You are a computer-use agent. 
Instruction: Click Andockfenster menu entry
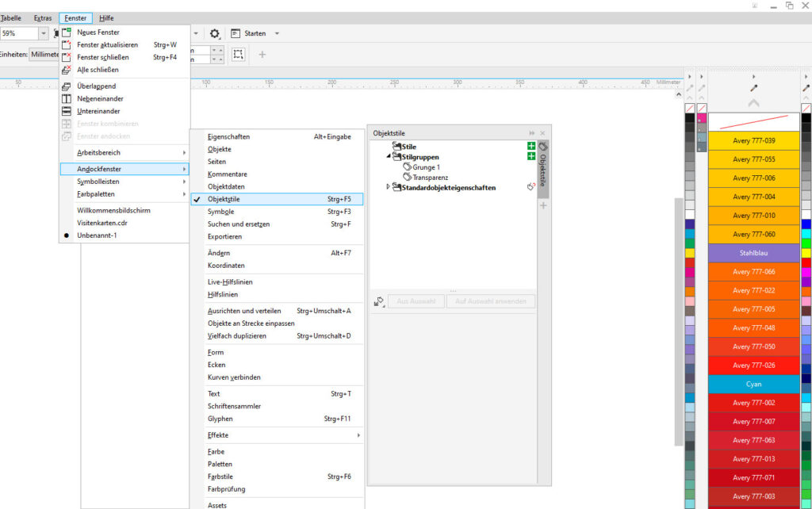pos(124,169)
